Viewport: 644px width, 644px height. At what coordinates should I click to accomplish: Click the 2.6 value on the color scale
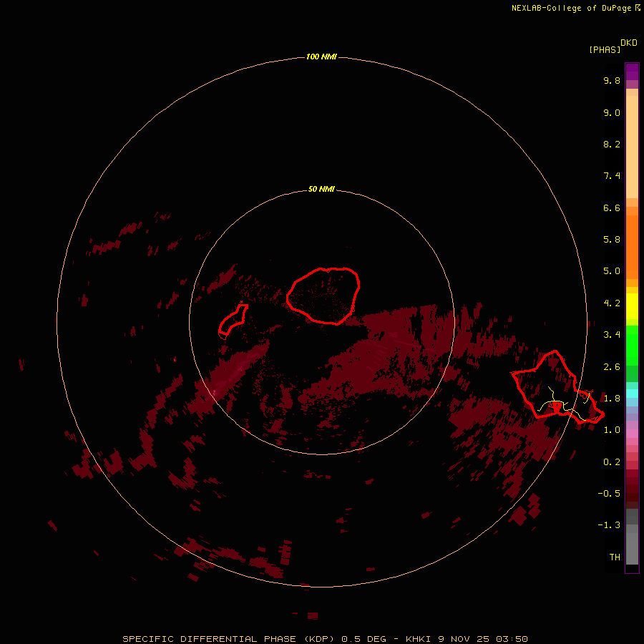point(612,366)
